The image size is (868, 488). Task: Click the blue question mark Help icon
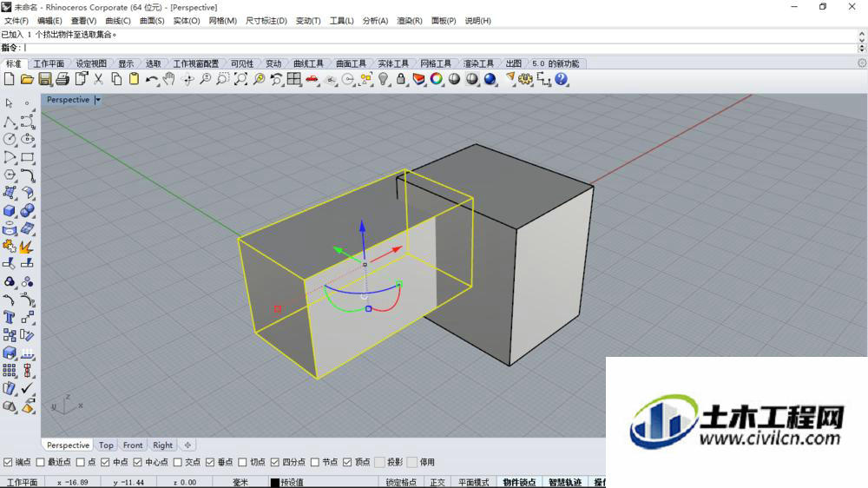[x=562, y=79]
